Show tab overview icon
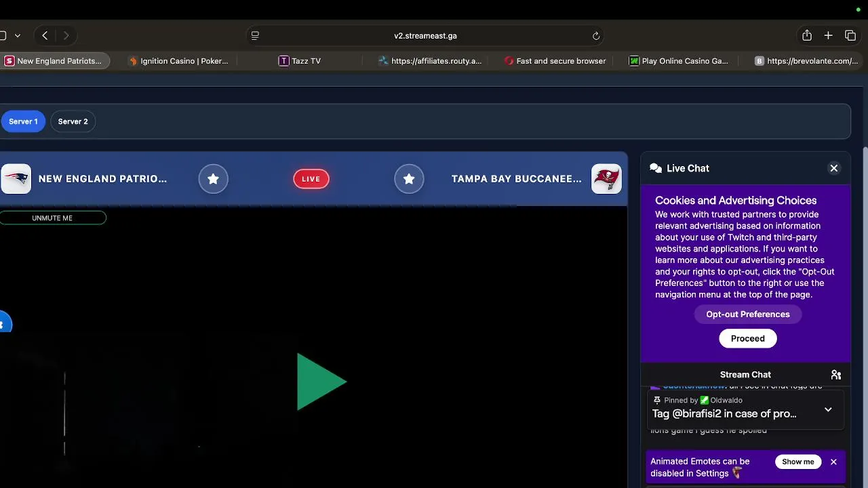The width and height of the screenshot is (868, 488). tap(850, 35)
